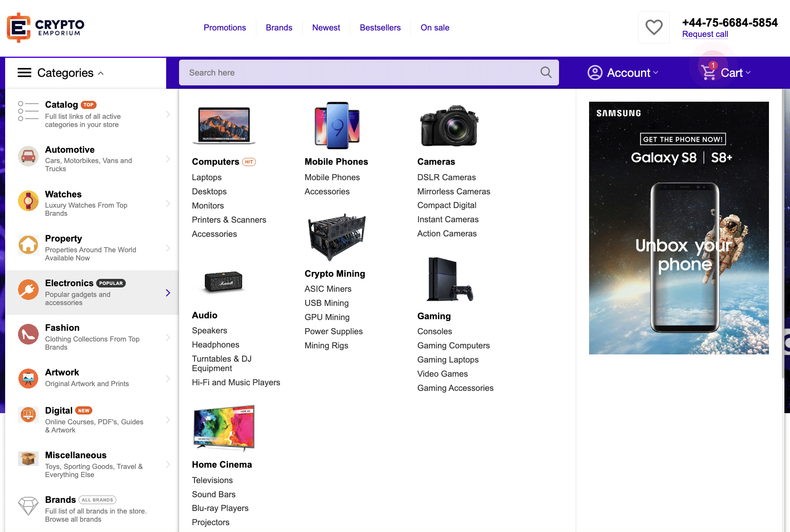
Task: Click the Catalog list icon
Action: (x=28, y=111)
